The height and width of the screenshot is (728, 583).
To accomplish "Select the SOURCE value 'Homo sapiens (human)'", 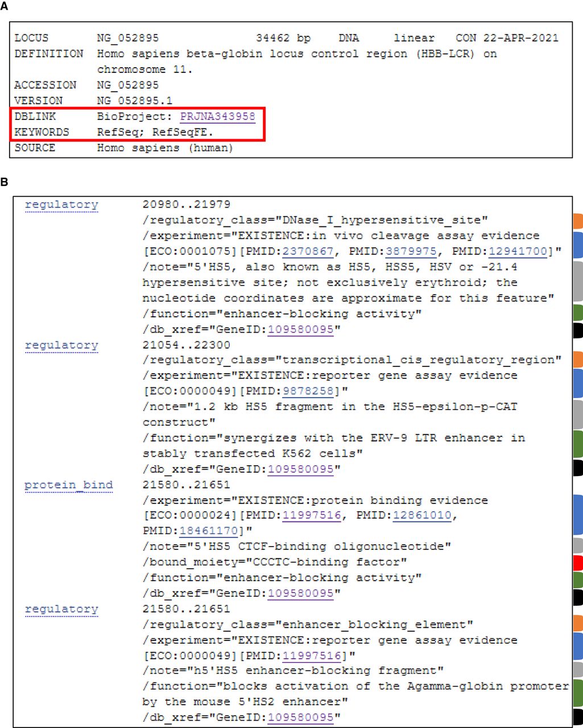I will (x=165, y=148).
